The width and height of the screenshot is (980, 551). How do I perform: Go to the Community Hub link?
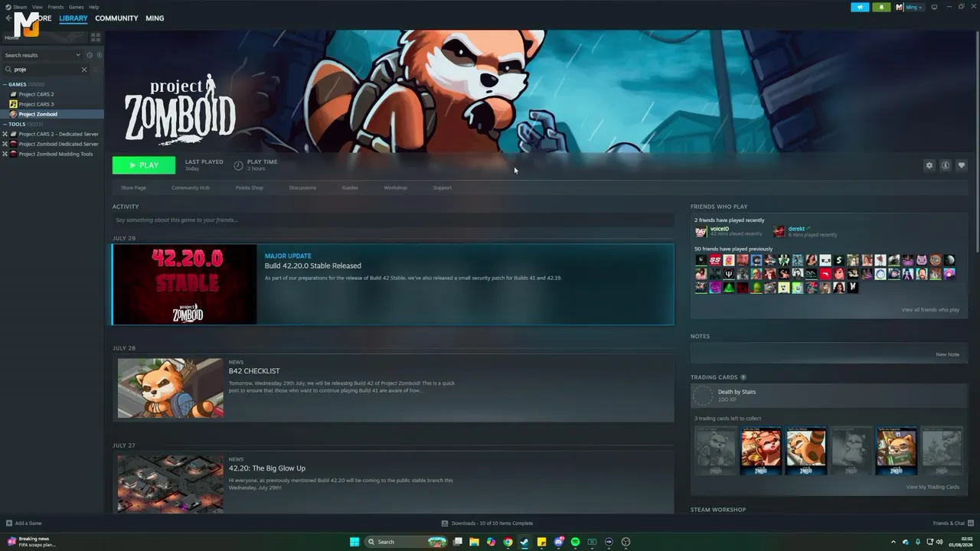click(x=191, y=187)
